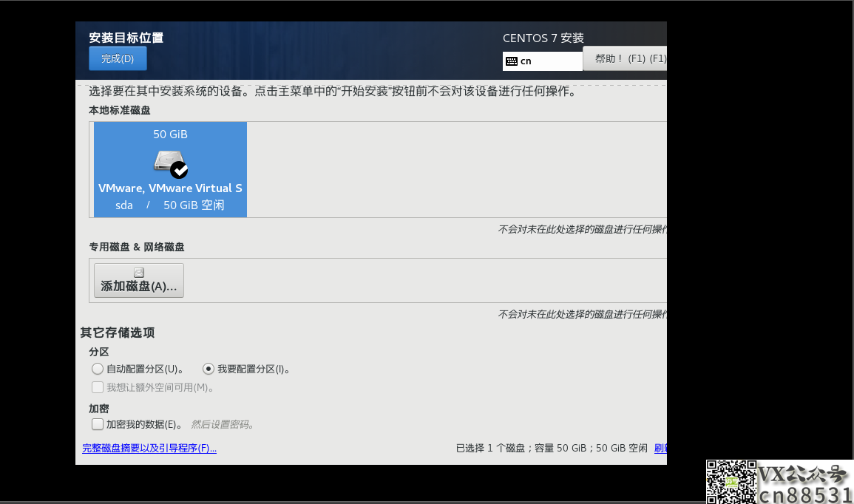854x504 pixels.
Task: Open 完整磁盘摘要以及引导程序(F)... link
Action: pyautogui.click(x=149, y=449)
